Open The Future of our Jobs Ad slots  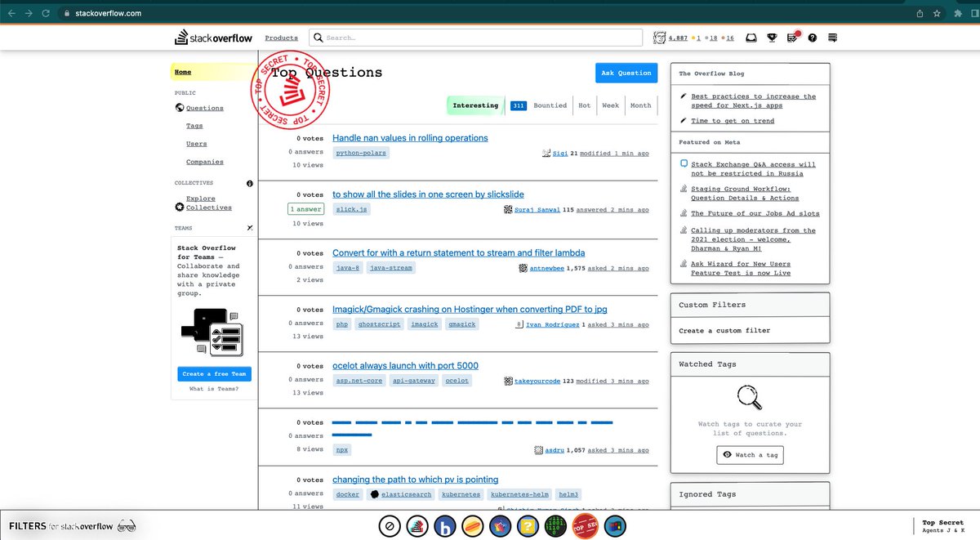[755, 214]
